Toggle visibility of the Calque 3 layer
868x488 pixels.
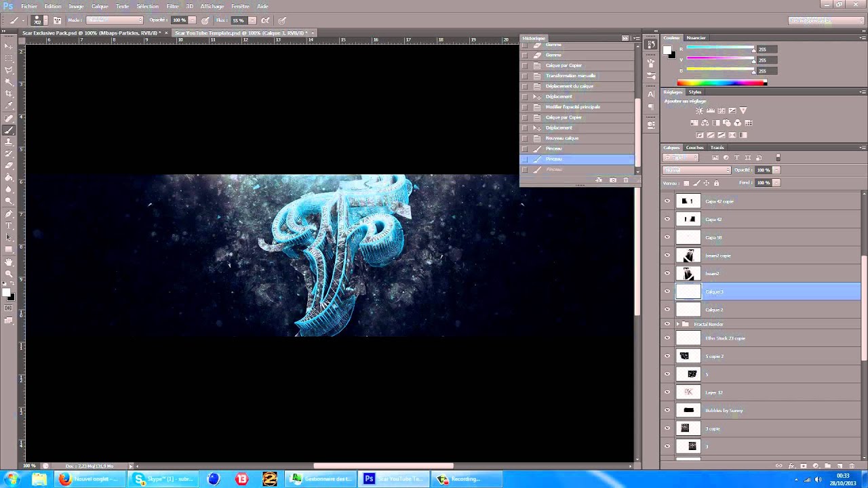[x=667, y=291]
